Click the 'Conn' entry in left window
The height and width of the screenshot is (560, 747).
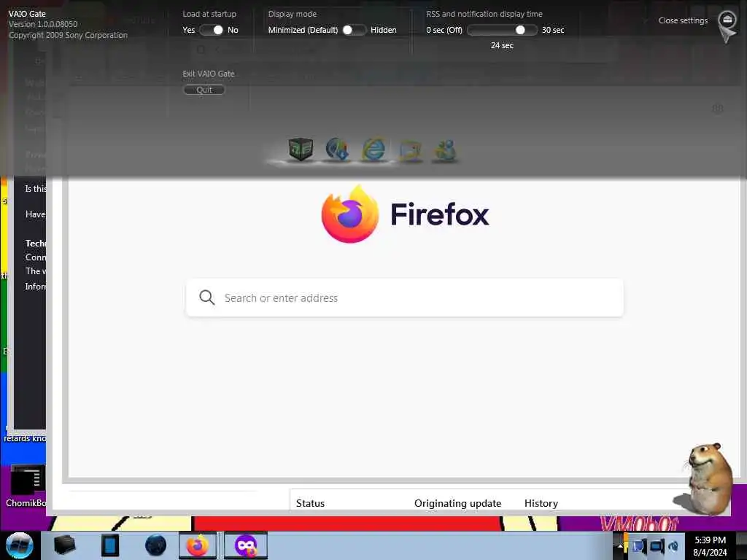(x=36, y=257)
